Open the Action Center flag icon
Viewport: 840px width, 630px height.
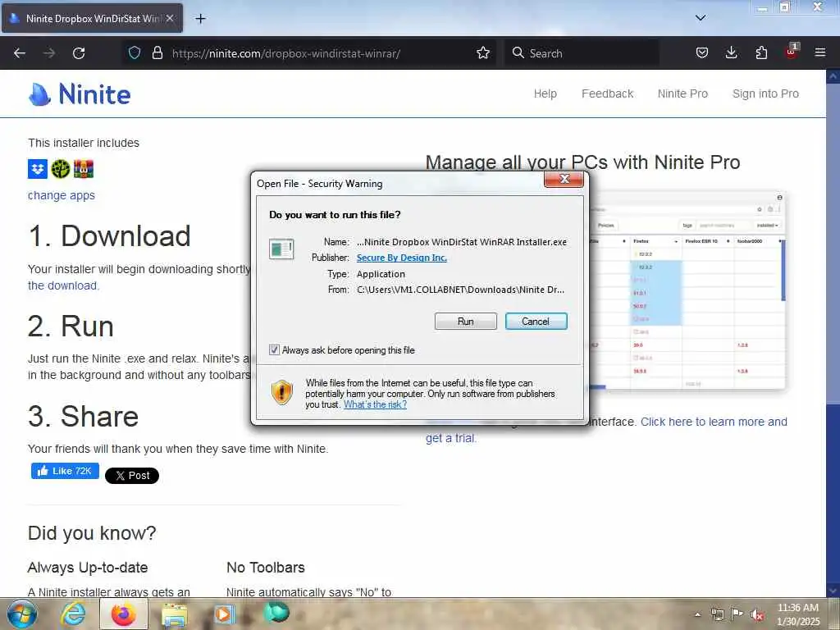point(737,614)
